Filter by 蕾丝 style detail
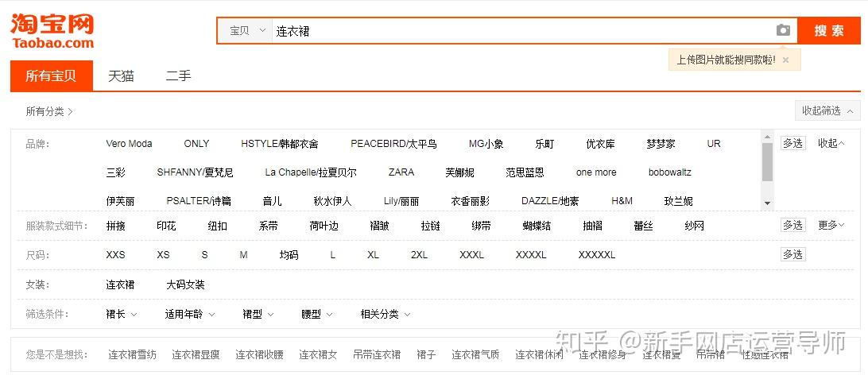Screen dimensions: 868x379 point(643,226)
